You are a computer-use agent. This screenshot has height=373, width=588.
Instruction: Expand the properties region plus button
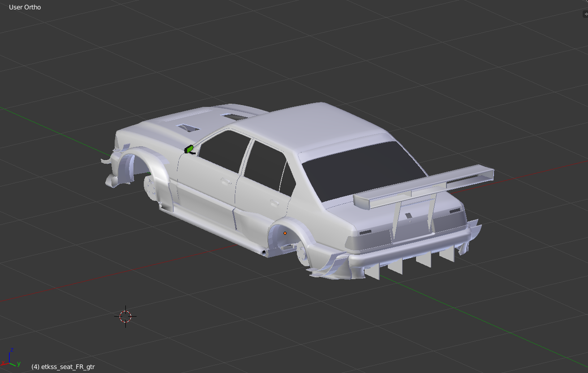pos(585,15)
